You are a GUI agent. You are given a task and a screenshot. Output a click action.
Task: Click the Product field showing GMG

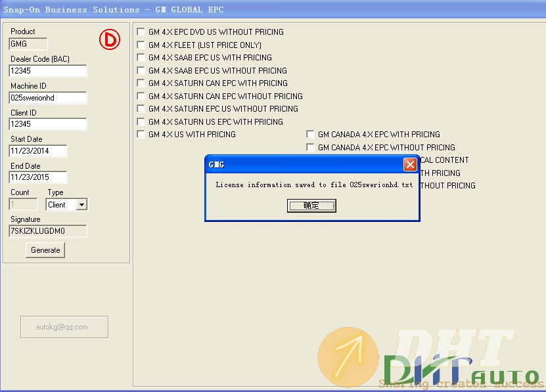pyautogui.click(x=28, y=44)
